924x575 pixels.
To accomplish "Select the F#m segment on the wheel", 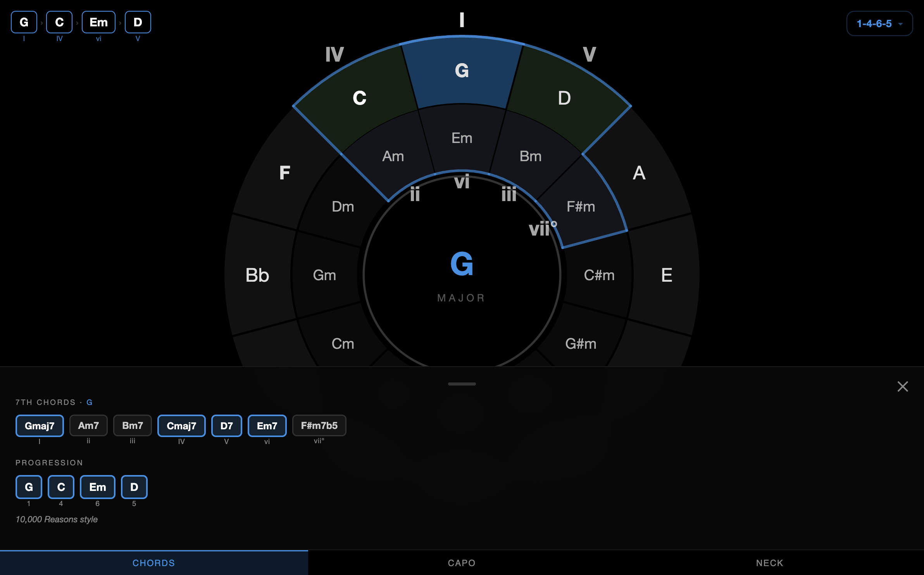I will click(x=581, y=207).
